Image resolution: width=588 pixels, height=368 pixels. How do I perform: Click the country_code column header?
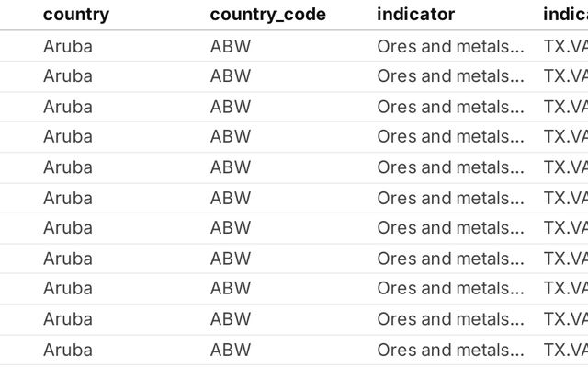coord(267,15)
